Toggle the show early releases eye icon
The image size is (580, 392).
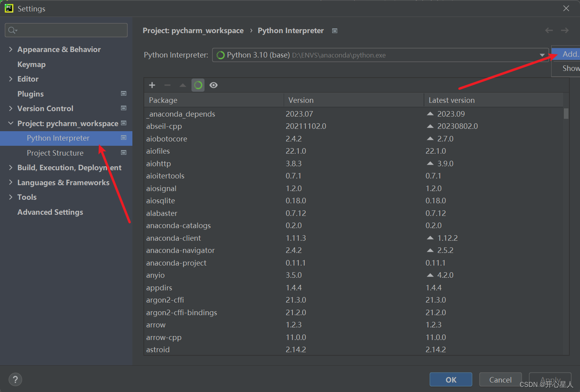pos(214,85)
